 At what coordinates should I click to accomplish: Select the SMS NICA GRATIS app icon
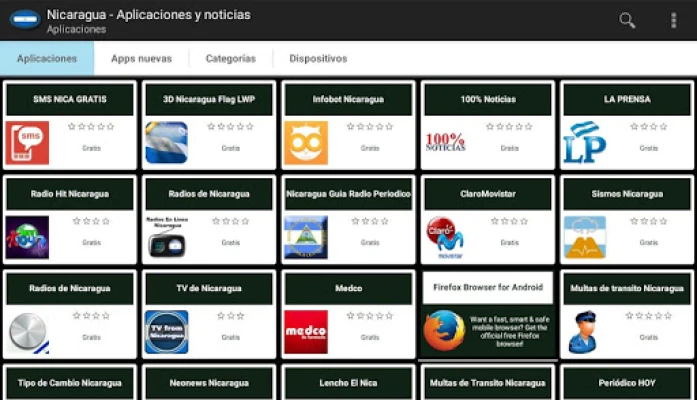pos(27,143)
